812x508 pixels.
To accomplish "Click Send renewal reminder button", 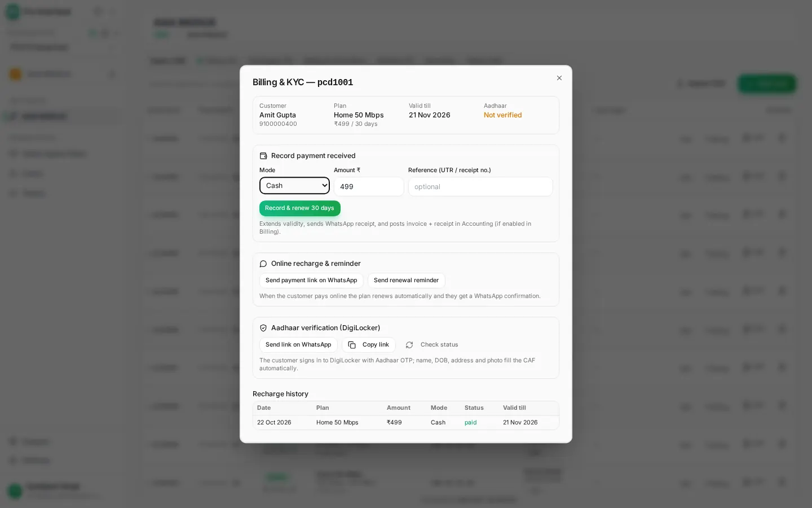I will (406, 281).
